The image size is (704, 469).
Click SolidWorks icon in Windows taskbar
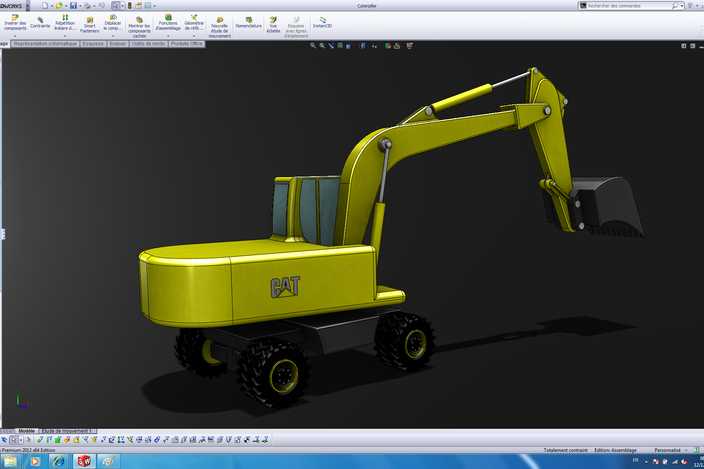tap(84, 461)
